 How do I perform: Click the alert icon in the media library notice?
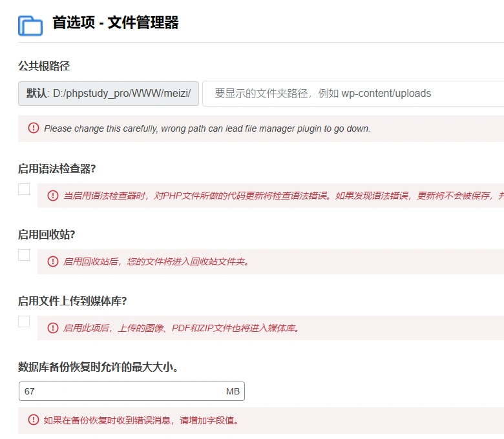[x=53, y=328]
